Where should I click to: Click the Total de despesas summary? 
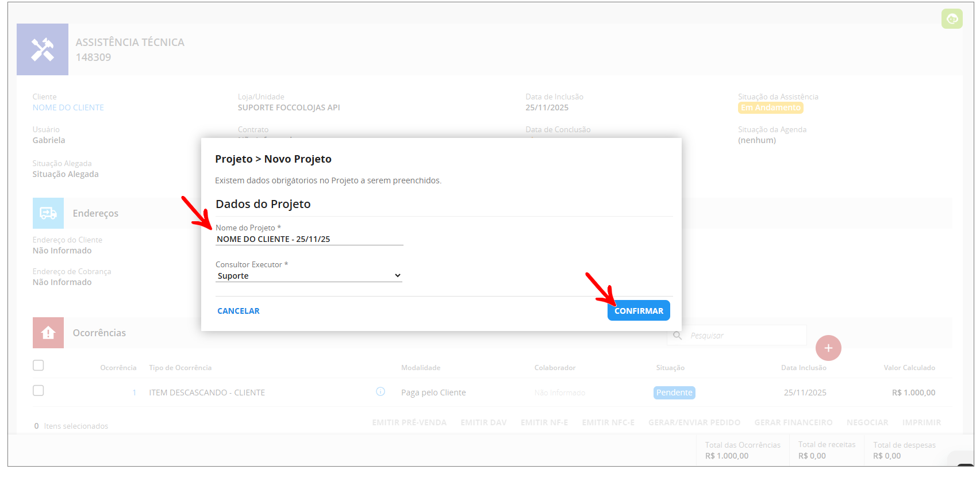pyautogui.click(x=904, y=450)
